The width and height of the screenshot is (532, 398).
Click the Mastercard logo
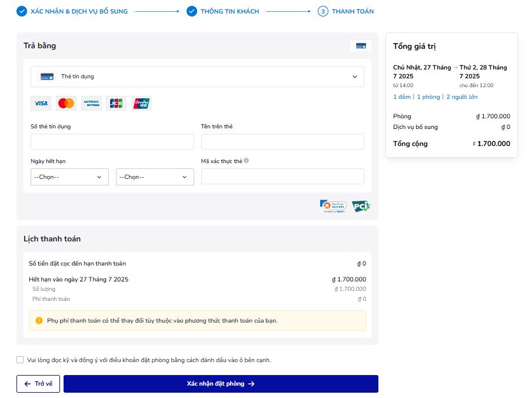point(66,104)
